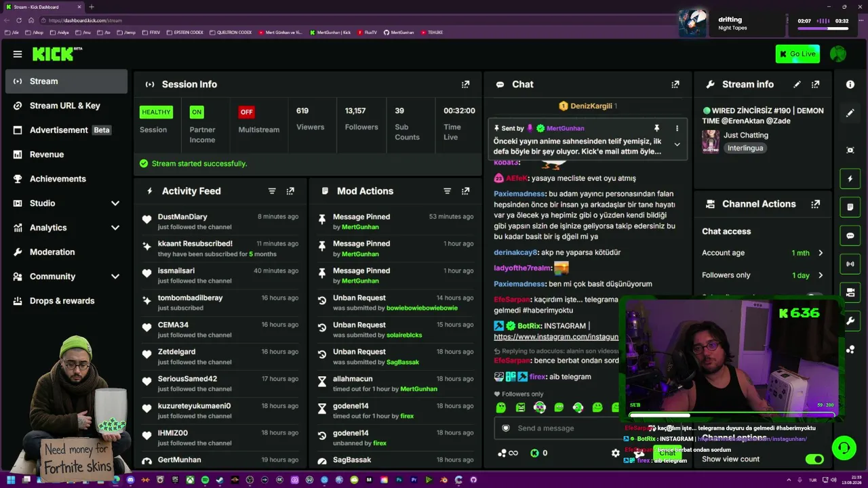Pop out the Channel Actions panel
Image resolution: width=868 pixels, height=488 pixels.
coord(815,204)
